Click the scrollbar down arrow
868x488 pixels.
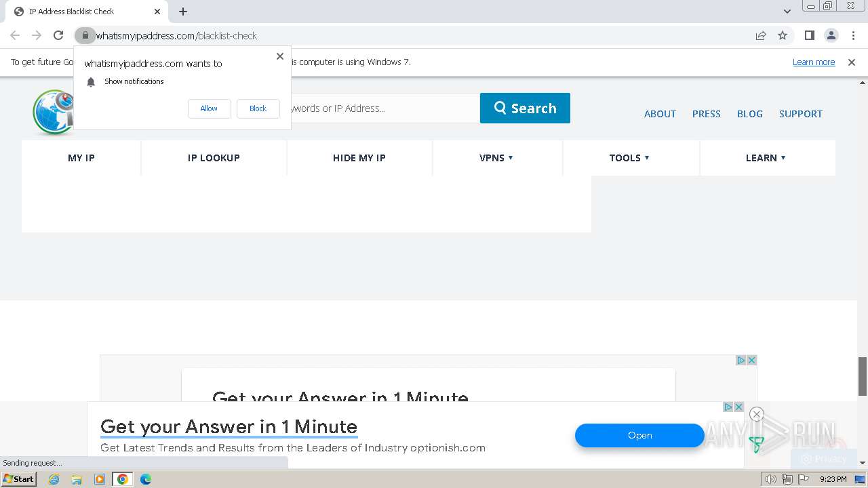point(863,463)
